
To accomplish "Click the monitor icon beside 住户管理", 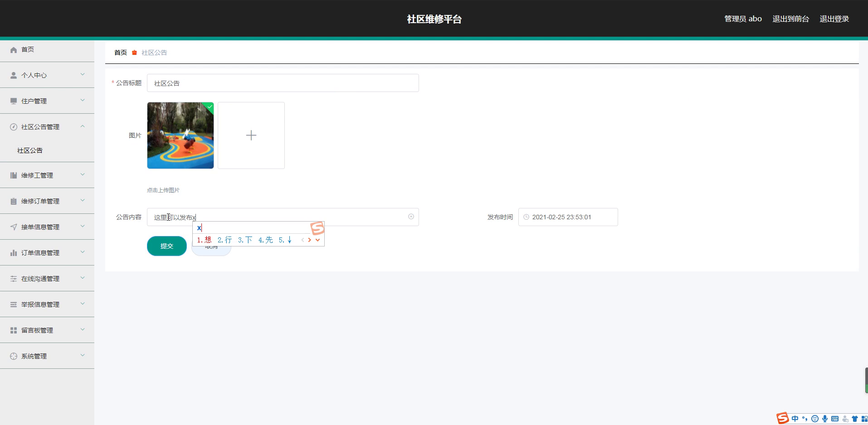I will [14, 101].
